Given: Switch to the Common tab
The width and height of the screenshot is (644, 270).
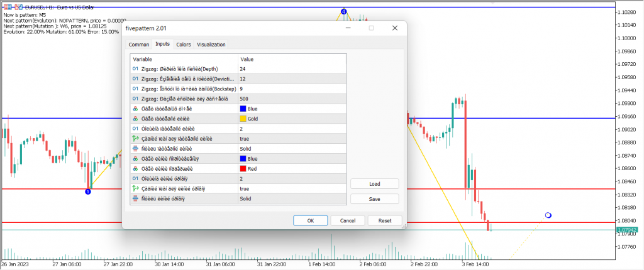Looking at the screenshot, I should pyautogui.click(x=138, y=45).
